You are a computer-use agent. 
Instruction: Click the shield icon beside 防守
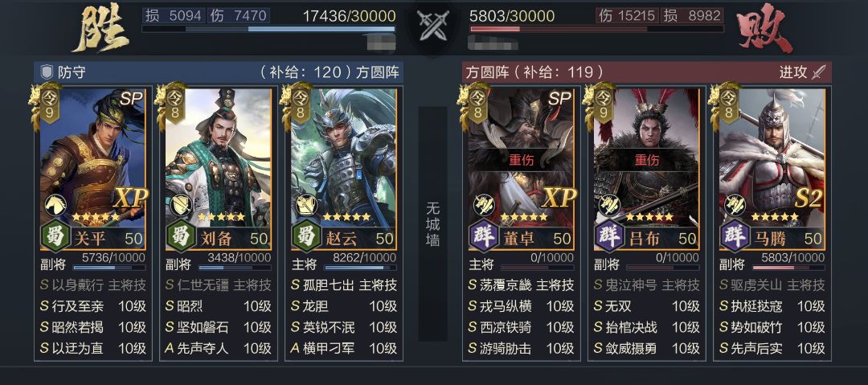pos(47,72)
